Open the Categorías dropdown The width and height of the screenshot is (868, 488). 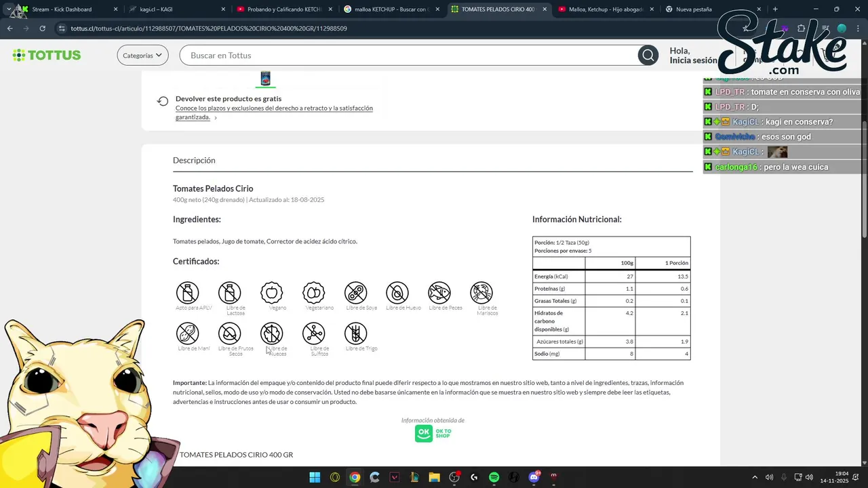coord(142,56)
